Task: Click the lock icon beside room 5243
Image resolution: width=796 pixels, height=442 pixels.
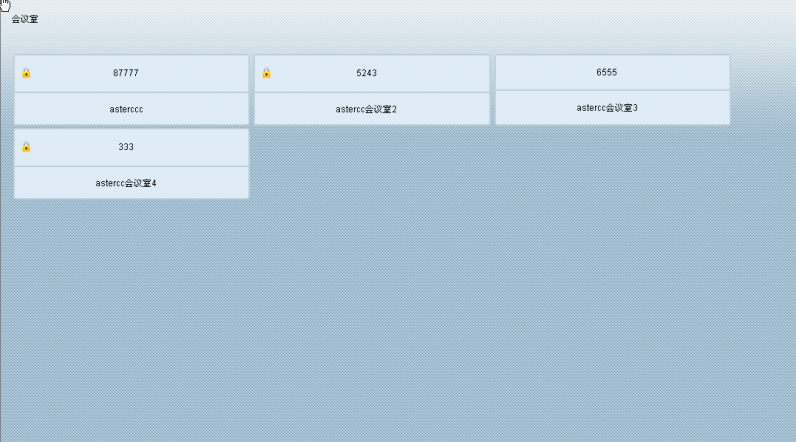Action: 267,73
